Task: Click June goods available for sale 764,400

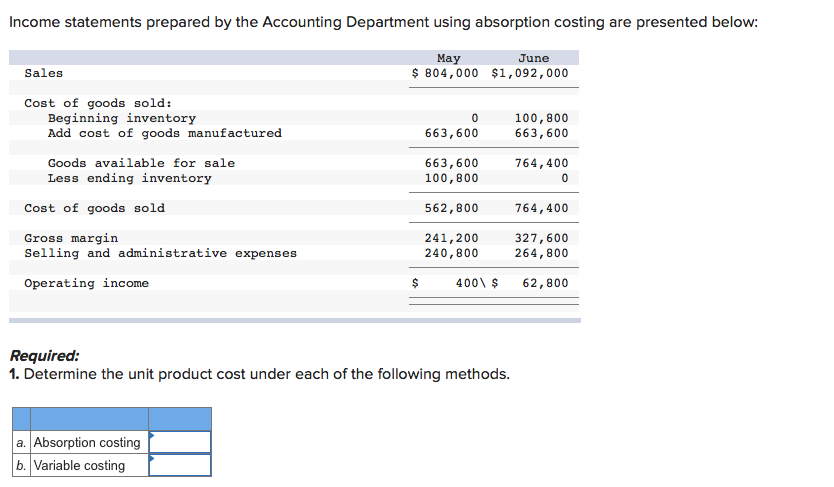Action: coord(541,163)
